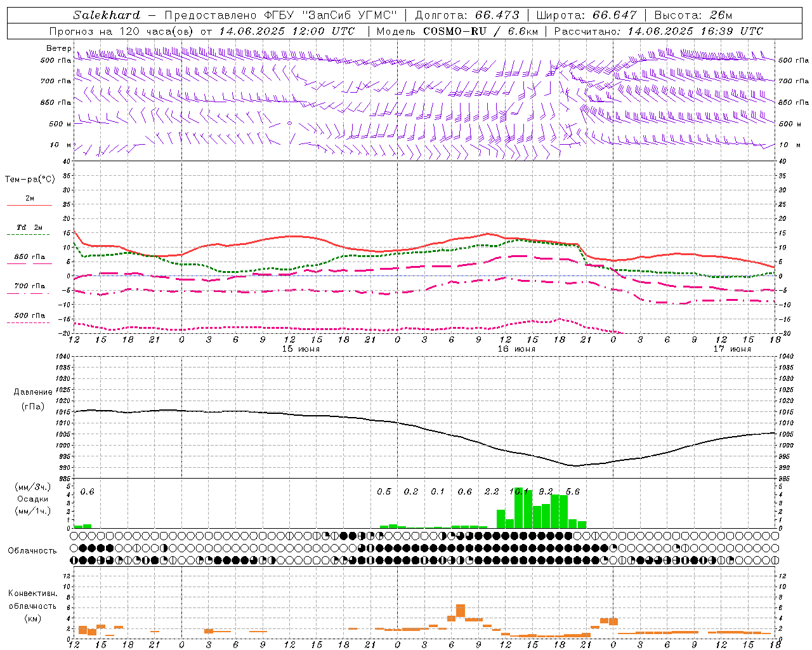Click the 500 гПа temperature legend entry

30,315
